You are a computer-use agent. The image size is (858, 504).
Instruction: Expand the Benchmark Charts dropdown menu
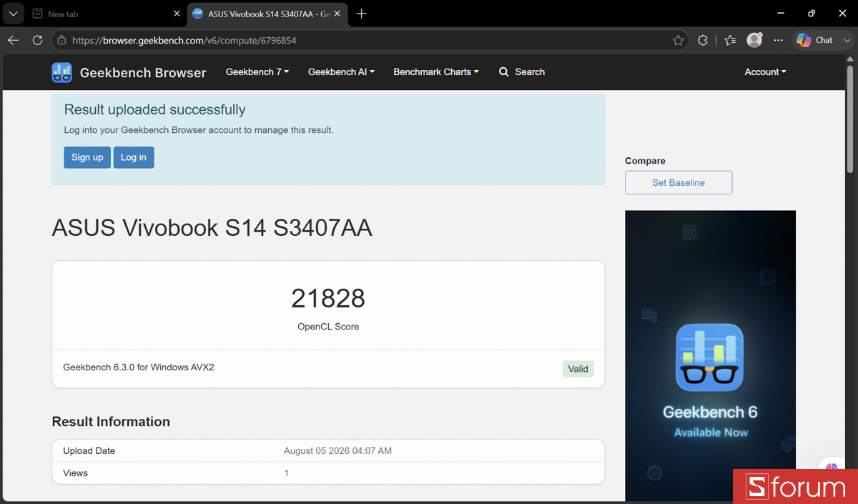436,72
